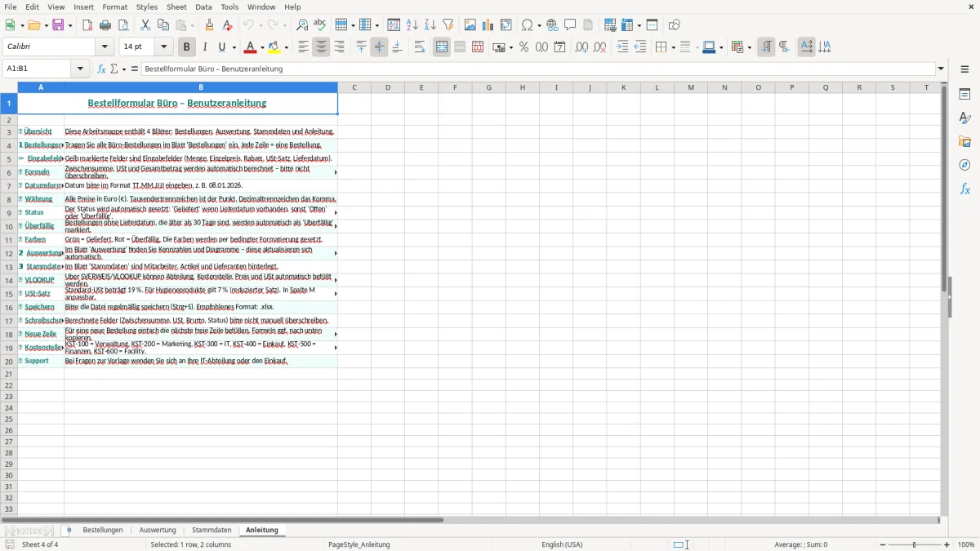Open borders dropdown arrow
Screen dimensions: 980x551
pyautogui.click(x=672, y=47)
